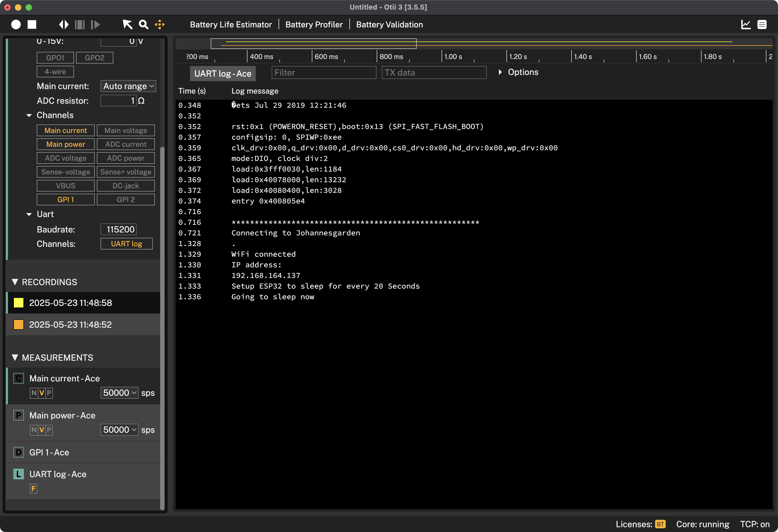Toggle the GPO2 output

[x=95, y=57]
